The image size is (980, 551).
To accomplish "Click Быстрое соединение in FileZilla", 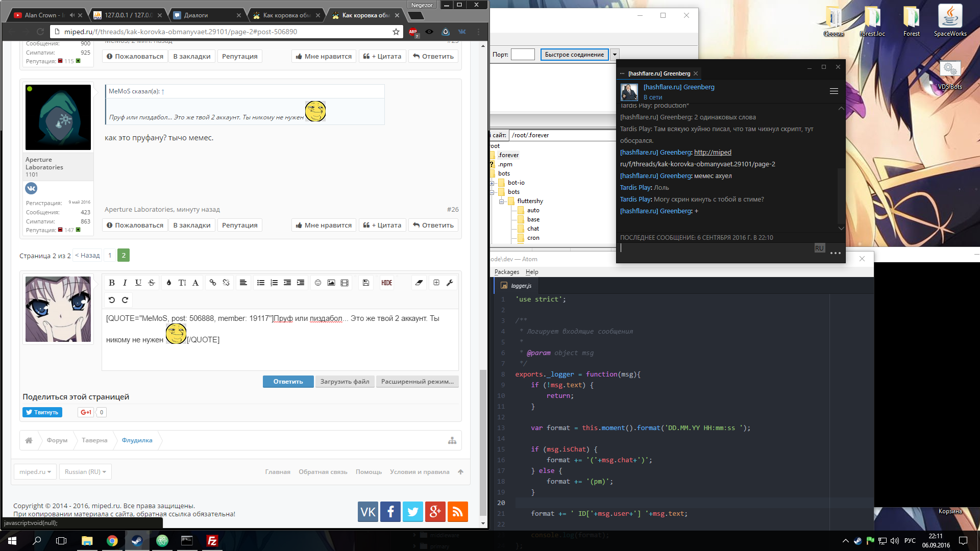I will 575,55.
